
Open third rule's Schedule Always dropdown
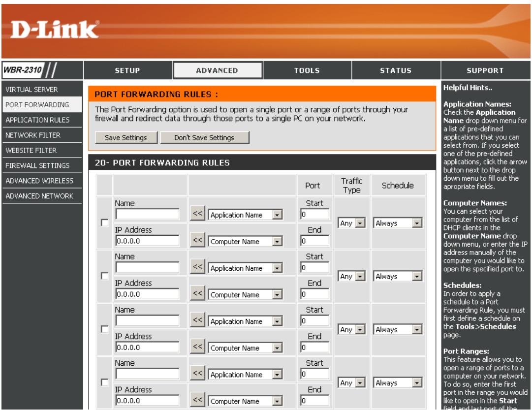click(x=398, y=330)
